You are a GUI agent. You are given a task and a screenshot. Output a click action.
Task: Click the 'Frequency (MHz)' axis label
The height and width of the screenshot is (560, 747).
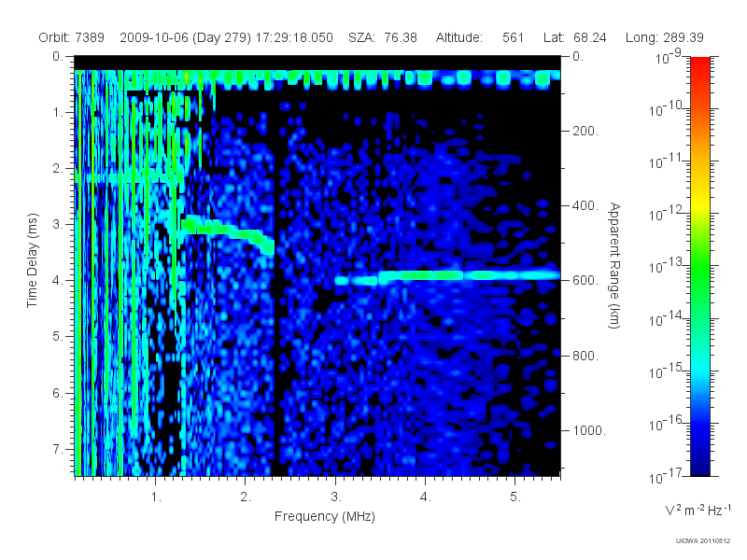[x=325, y=517]
